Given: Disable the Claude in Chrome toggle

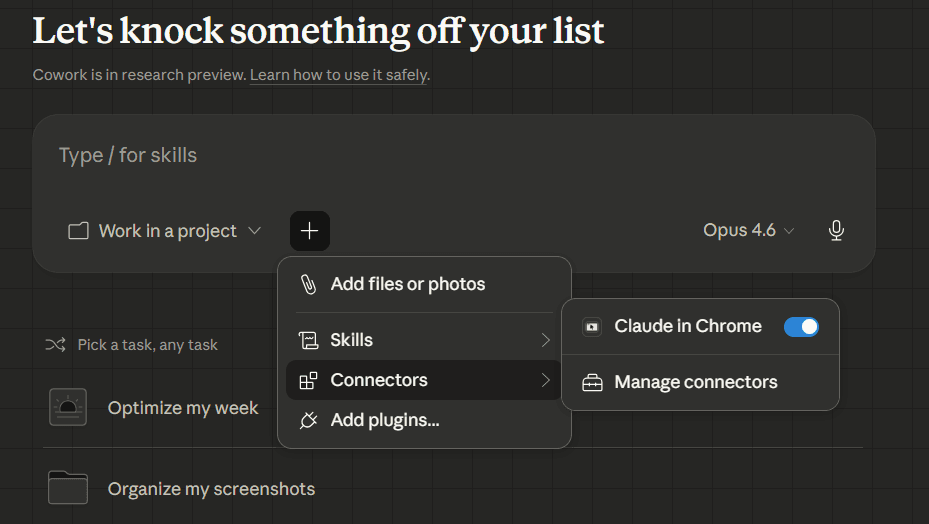Looking at the screenshot, I should [801, 326].
